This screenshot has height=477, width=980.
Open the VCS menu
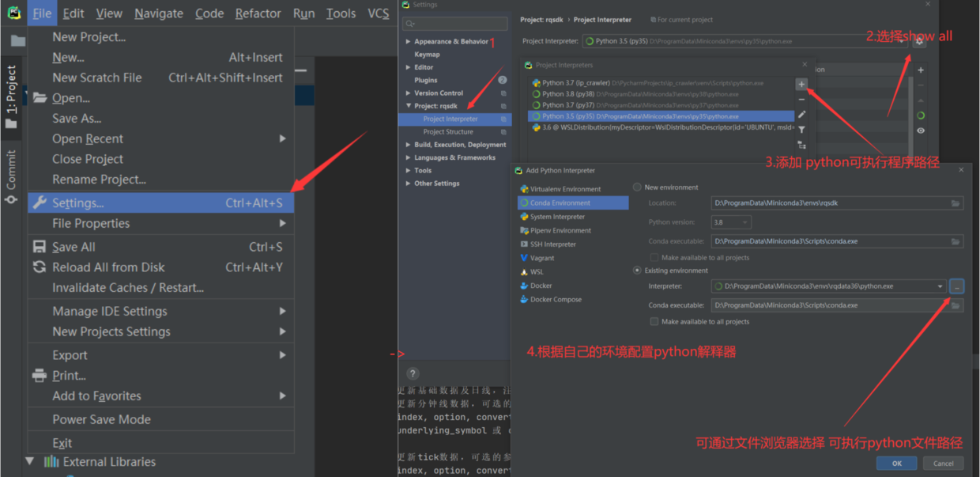[x=379, y=13]
